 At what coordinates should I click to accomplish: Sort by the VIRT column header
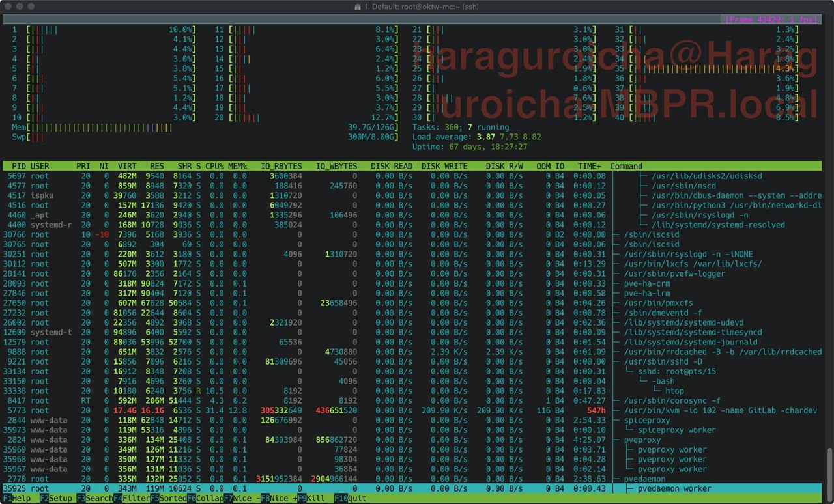[128, 166]
